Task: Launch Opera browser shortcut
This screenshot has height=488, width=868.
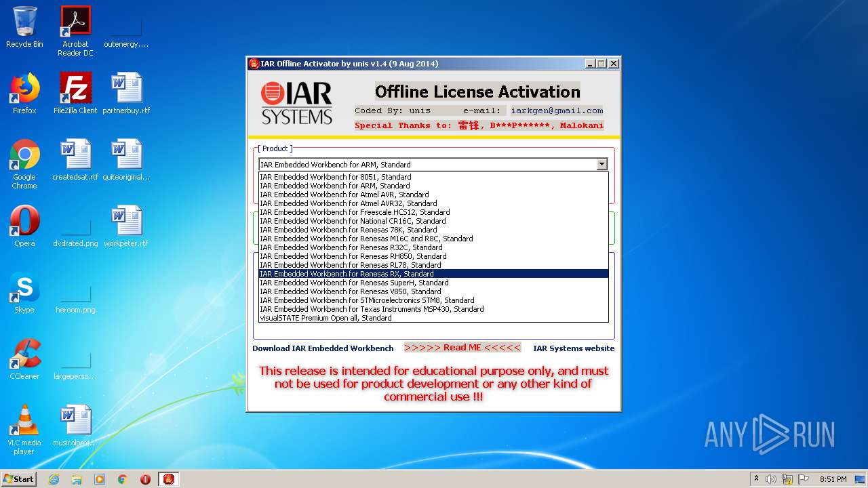Action: [24, 226]
